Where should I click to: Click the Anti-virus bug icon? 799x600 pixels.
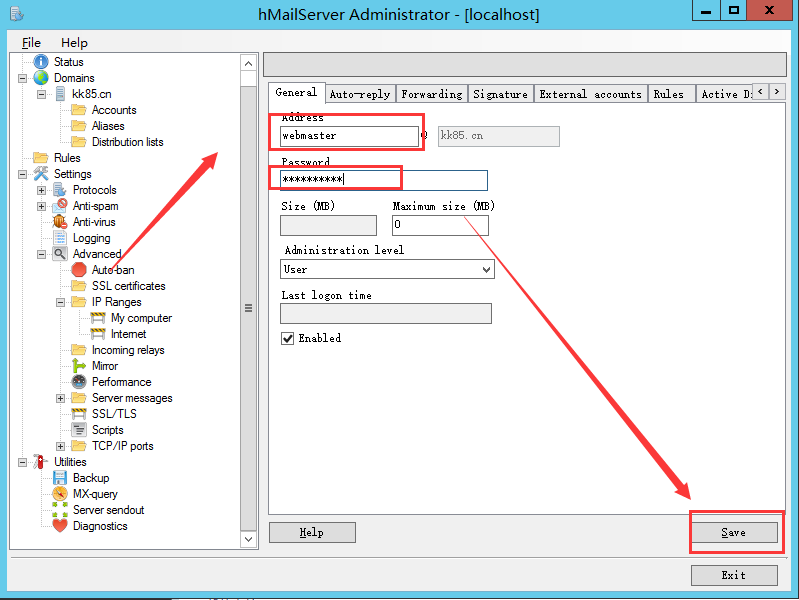click(x=60, y=222)
